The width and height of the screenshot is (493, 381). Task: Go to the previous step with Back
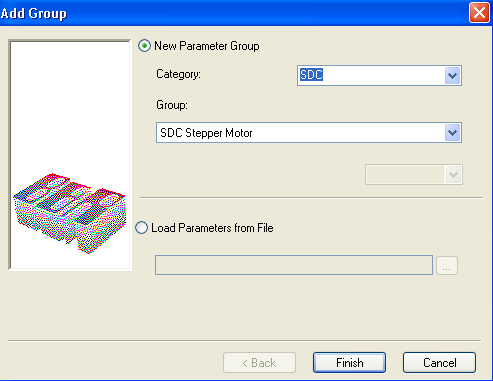point(259,363)
